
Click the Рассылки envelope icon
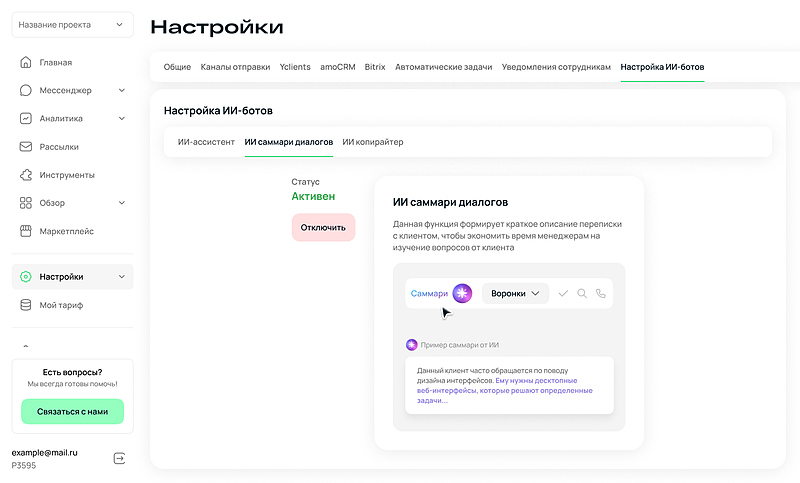point(26,146)
